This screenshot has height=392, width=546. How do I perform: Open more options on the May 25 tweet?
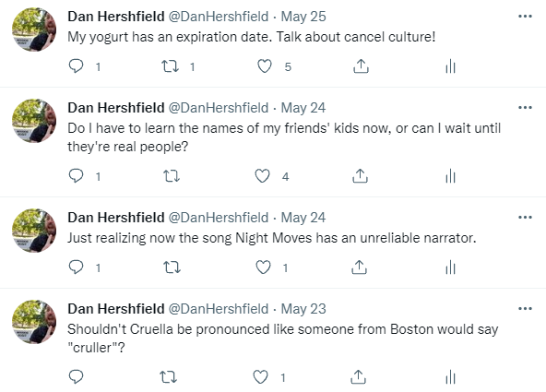point(525,17)
